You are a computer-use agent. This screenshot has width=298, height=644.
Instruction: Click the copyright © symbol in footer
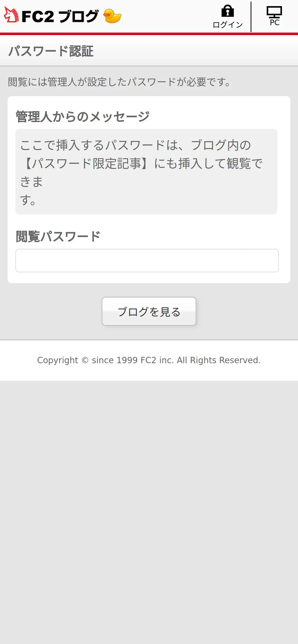85,360
